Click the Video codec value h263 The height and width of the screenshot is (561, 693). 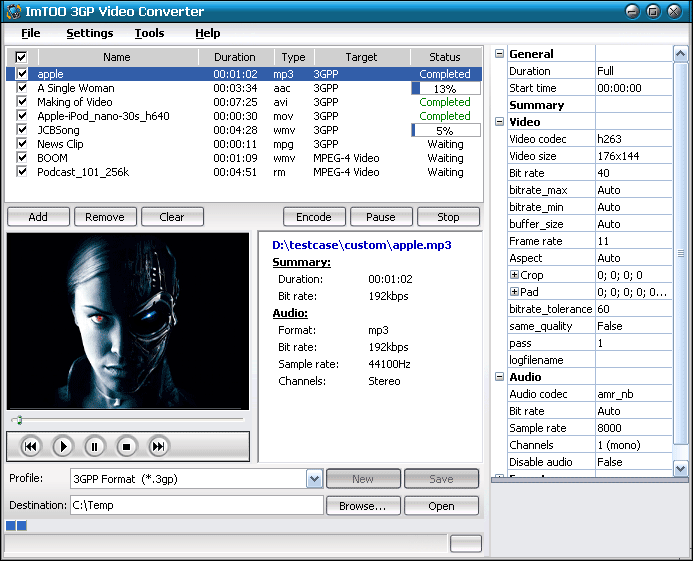pos(609,139)
